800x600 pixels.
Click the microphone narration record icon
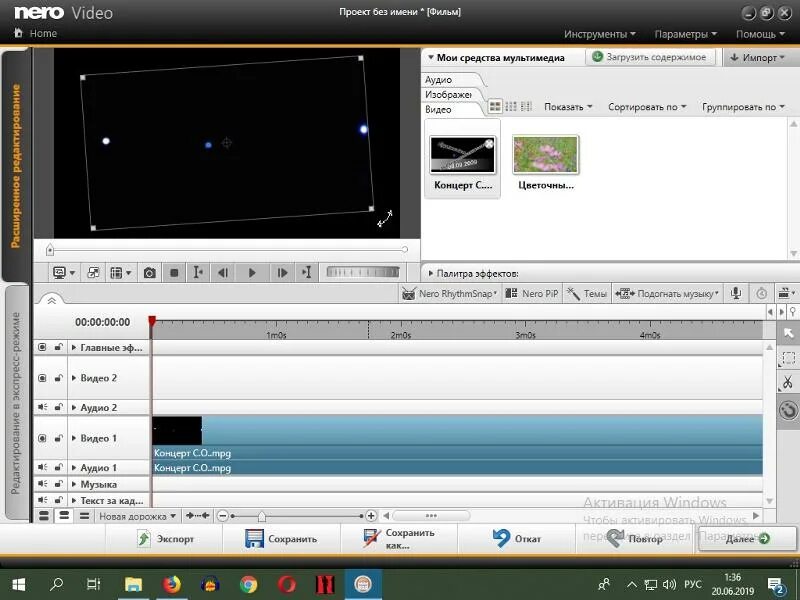(x=736, y=293)
